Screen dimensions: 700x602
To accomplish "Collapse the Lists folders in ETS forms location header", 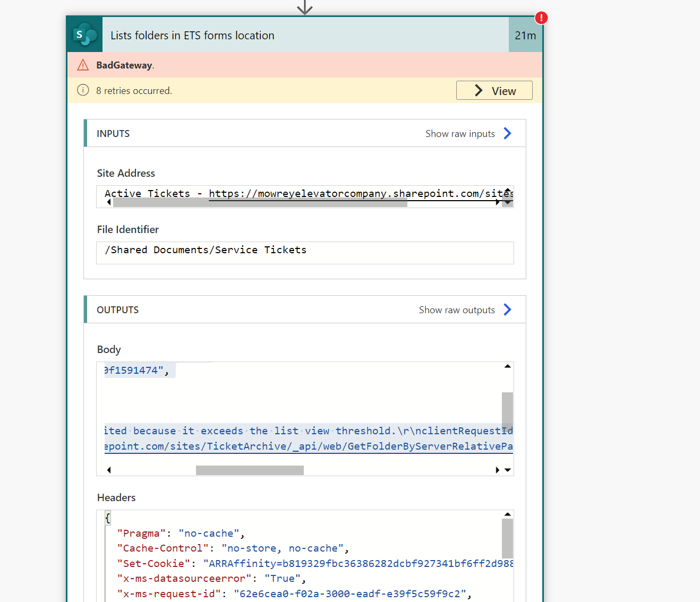I will 305,35.
